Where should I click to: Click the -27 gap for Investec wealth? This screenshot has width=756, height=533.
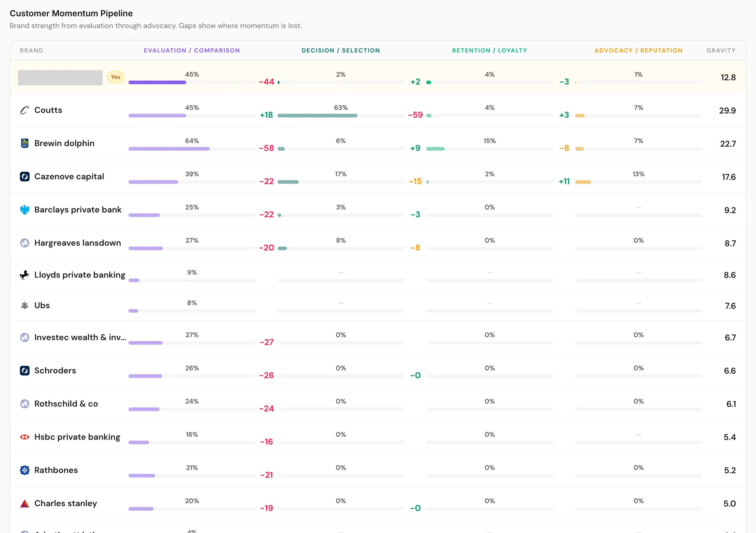266,342
